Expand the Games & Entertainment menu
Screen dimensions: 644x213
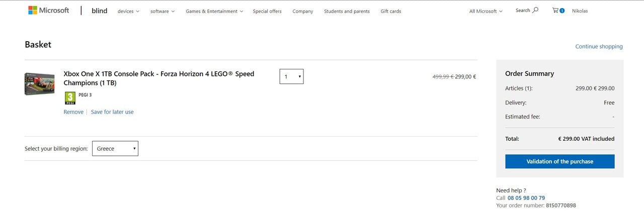pyautogui.click(x=214, y=11)
